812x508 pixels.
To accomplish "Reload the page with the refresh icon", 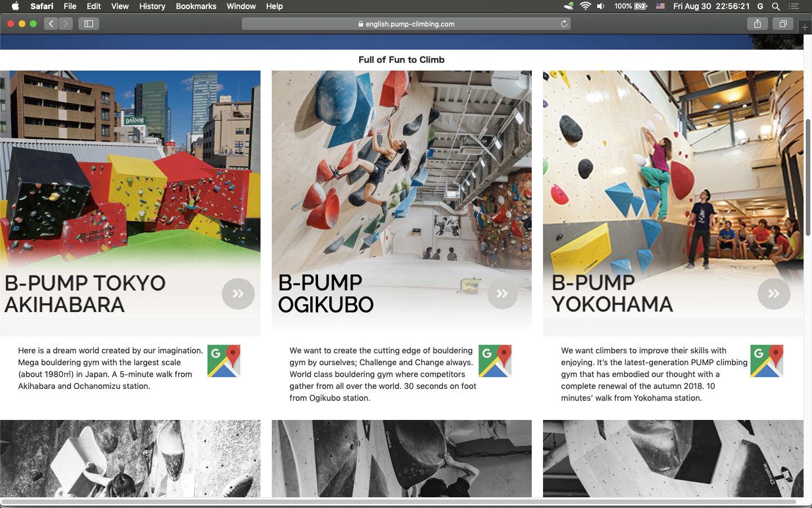I will coord(564,24).
